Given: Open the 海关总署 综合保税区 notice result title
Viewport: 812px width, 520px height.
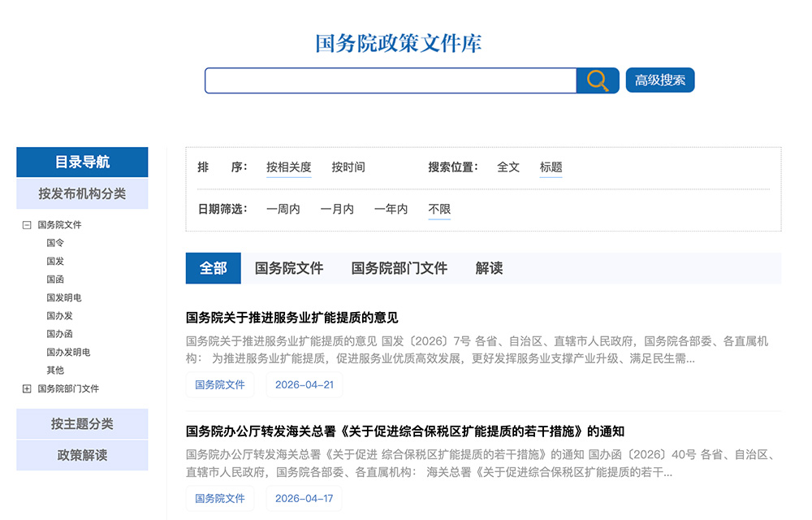Looking at the screenshot, I should (405, 431).
